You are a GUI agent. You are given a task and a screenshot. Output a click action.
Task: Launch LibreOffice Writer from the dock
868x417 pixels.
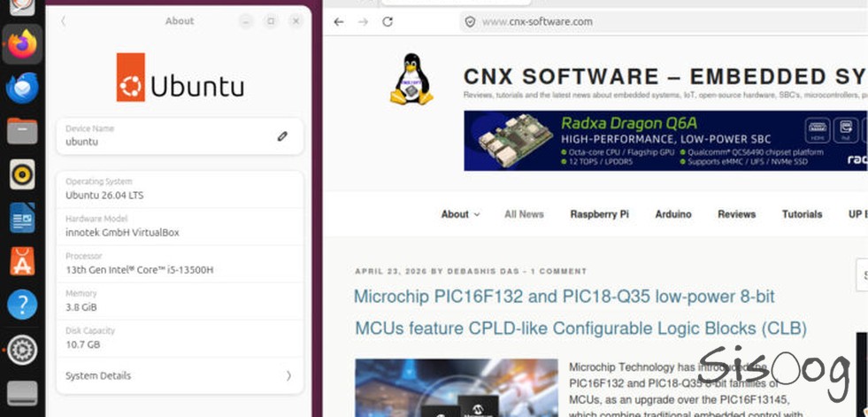pos(22,218)
